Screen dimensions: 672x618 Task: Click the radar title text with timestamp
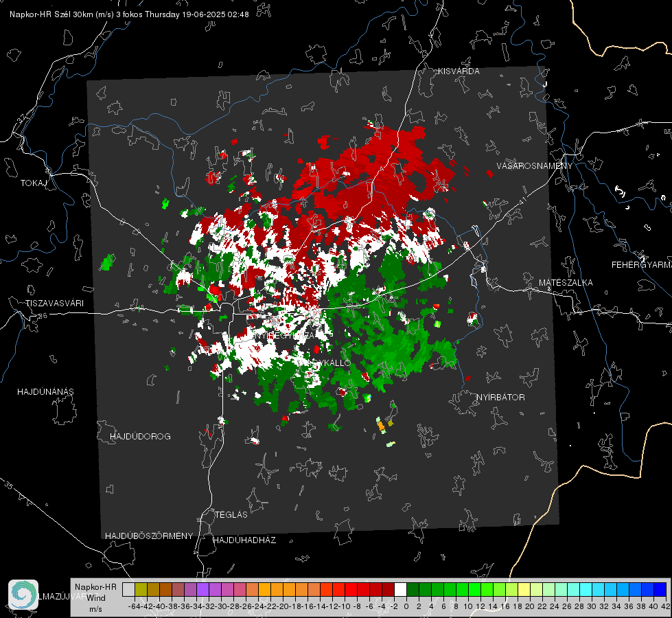coord(129,14)
